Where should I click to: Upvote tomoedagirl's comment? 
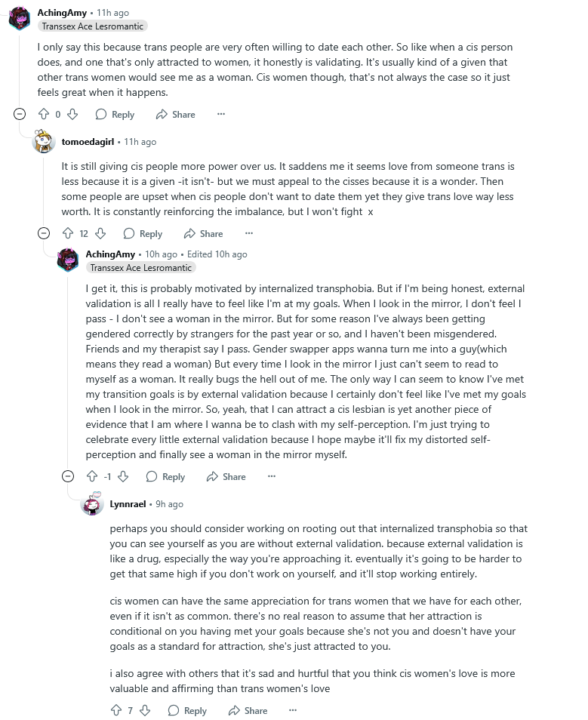[x=68, y=234]
